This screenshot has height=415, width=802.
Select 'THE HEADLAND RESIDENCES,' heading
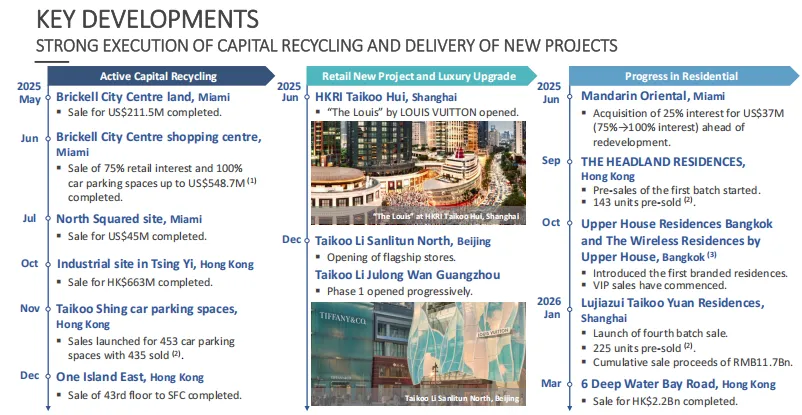coord(663,162)
